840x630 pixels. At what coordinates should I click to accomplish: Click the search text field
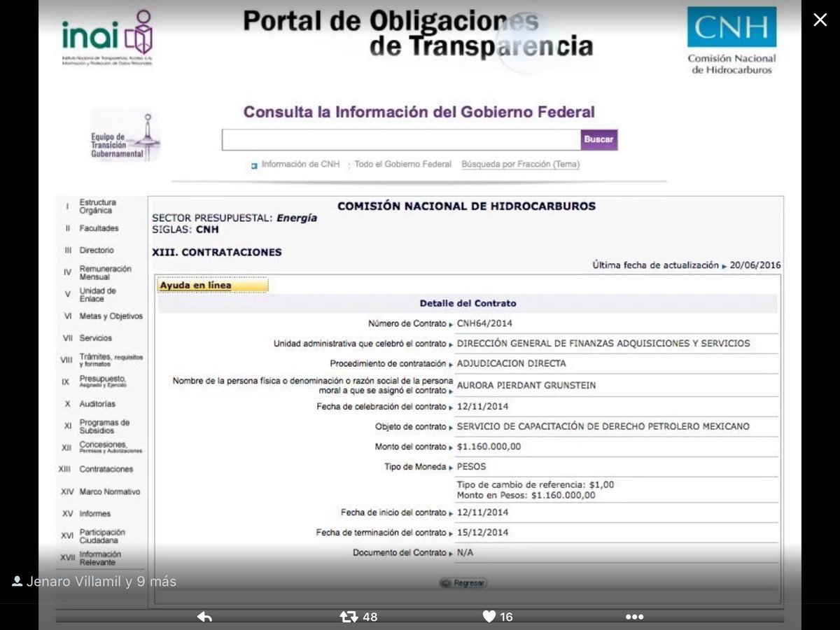401,139
